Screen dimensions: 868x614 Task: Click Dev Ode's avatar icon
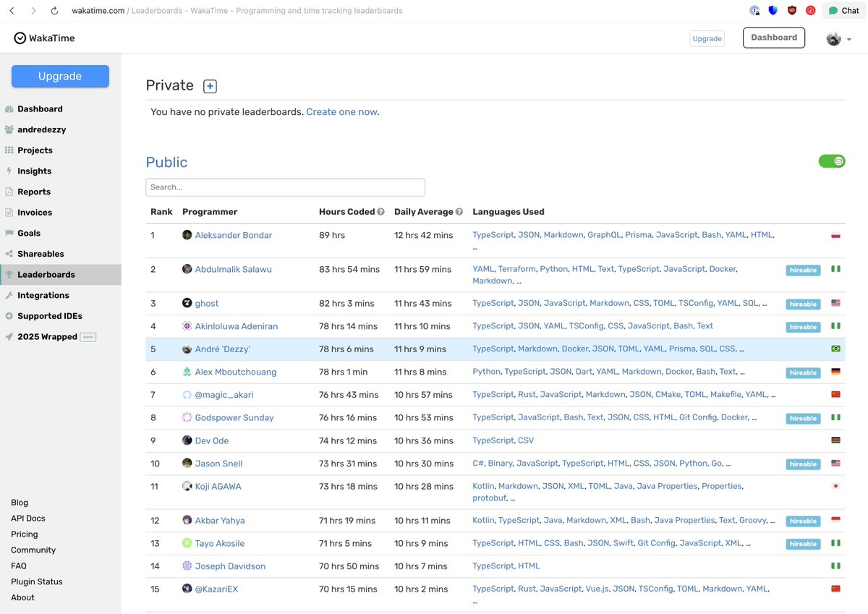click(187, 440)
